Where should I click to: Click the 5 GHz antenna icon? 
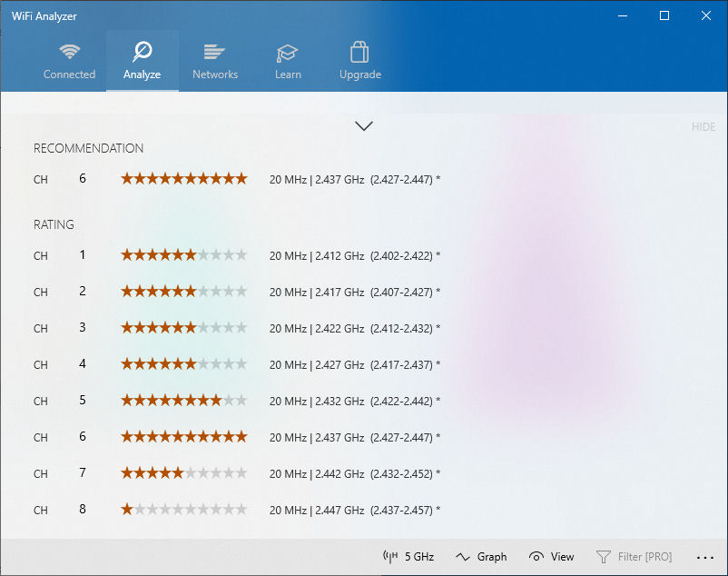click(x=389, y=556)
